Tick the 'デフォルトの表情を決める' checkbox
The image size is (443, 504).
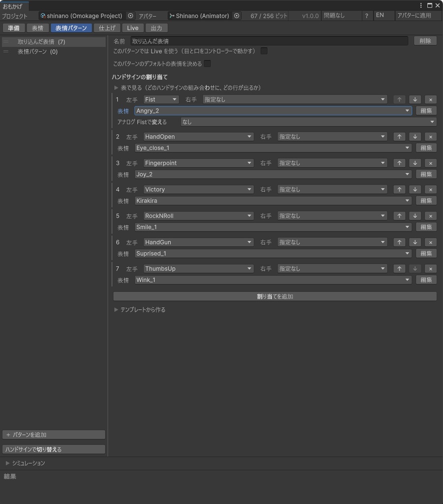pos(207,63)
